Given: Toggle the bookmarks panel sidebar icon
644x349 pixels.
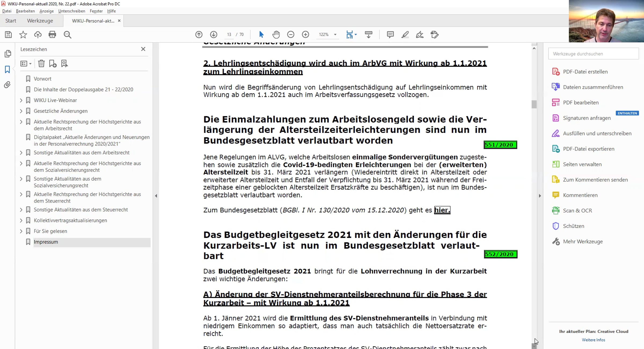Looking at the screenshot, I should coord(8,70).
